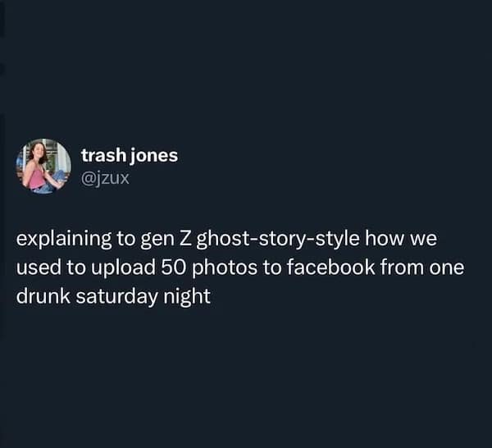
Task: Click the word "upload" in the tweet
Action: (x=117, y=267)
